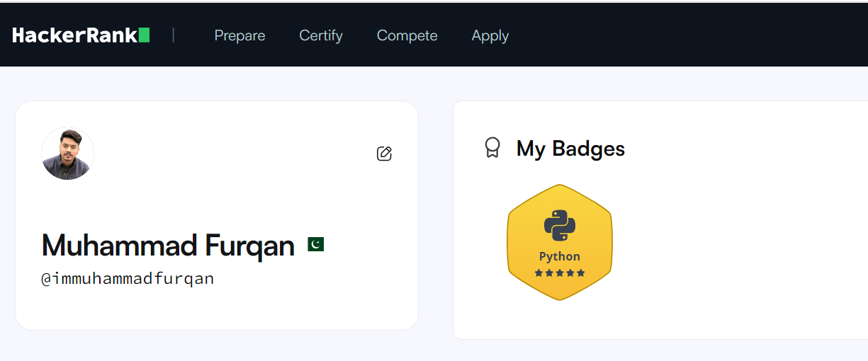
Task: Open the gold Python hexagon badge
Action: (x=560, y=242)
